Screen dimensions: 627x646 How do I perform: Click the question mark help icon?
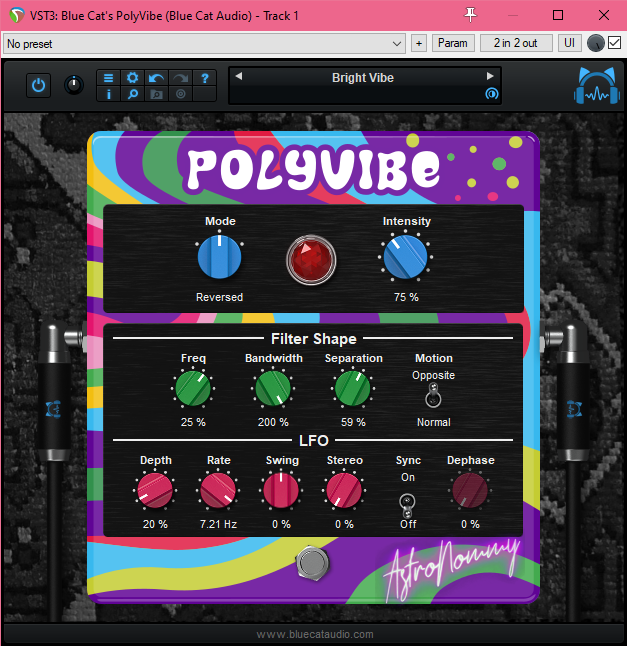coord(204,78)
